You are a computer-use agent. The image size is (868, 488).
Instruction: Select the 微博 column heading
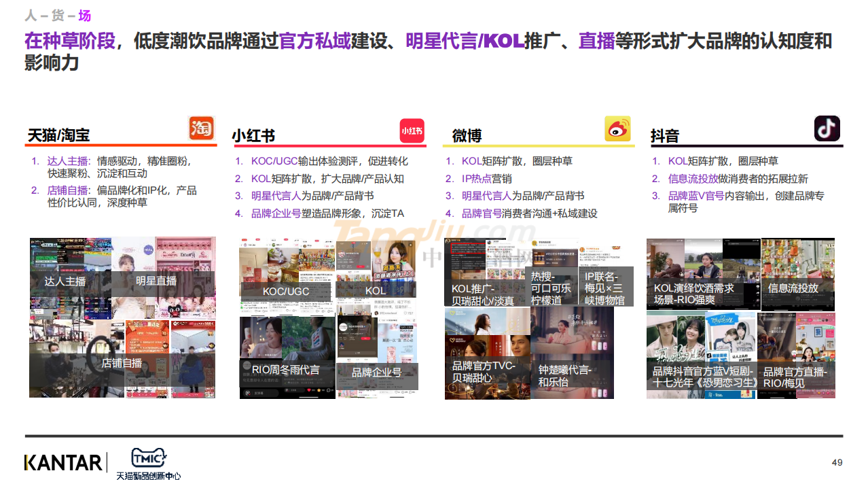pos(467,136)
